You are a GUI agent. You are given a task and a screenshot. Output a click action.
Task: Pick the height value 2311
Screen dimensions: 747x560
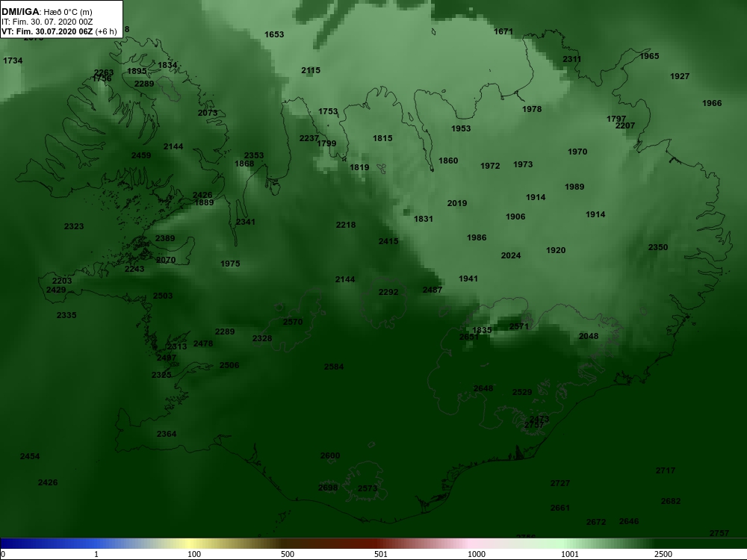click(x=572, y=59)
